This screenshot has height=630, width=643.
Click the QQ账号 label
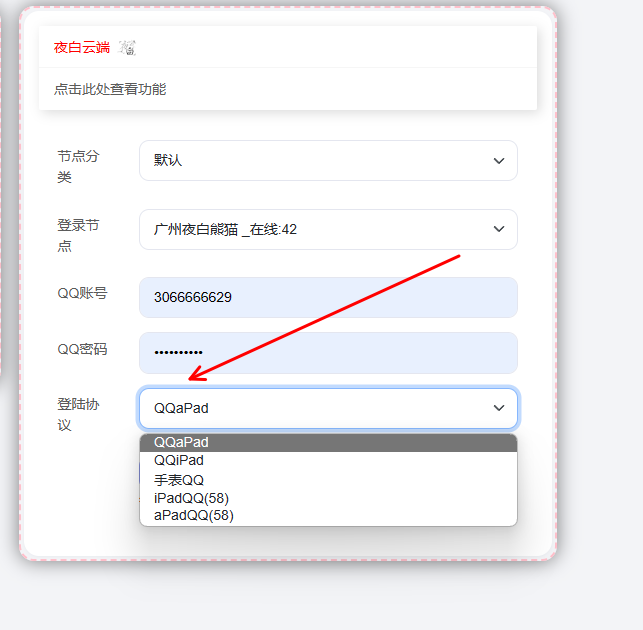[x=82, y=293]
